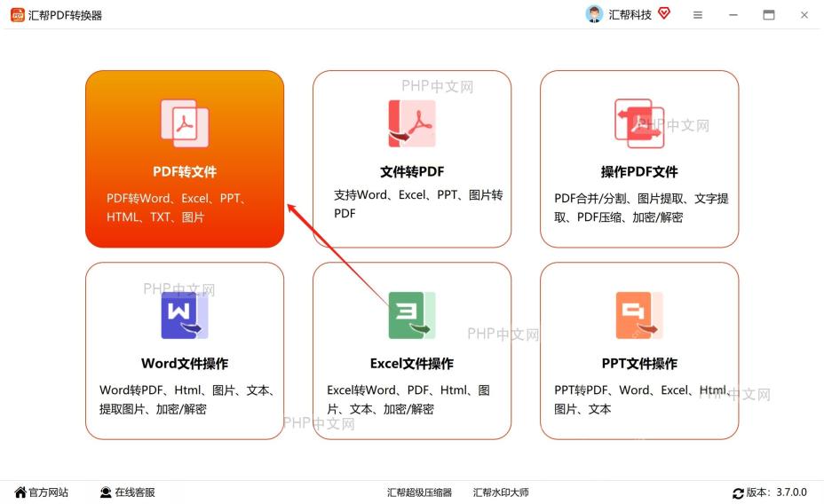Maximize the converter window
The height and width of the screenshot is (504, 824).
768,15
